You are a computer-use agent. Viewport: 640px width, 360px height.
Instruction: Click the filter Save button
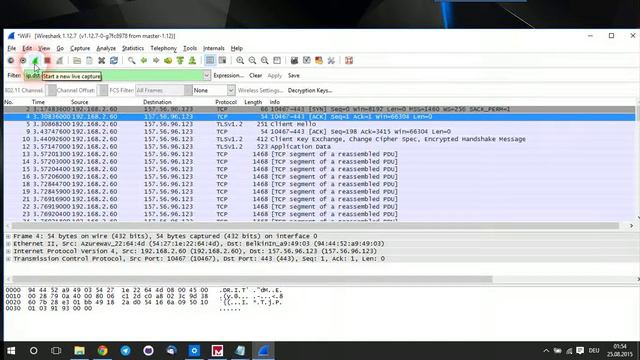293,76
